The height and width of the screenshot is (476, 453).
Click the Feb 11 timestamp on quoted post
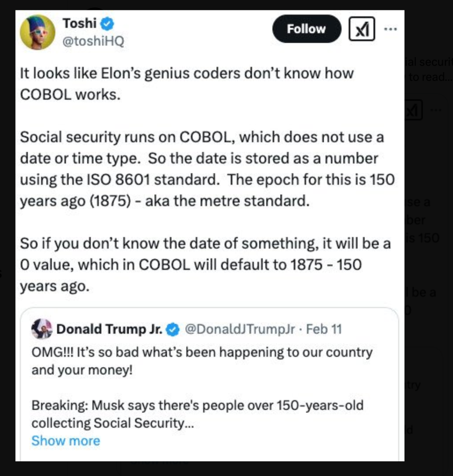pos(324,329)
